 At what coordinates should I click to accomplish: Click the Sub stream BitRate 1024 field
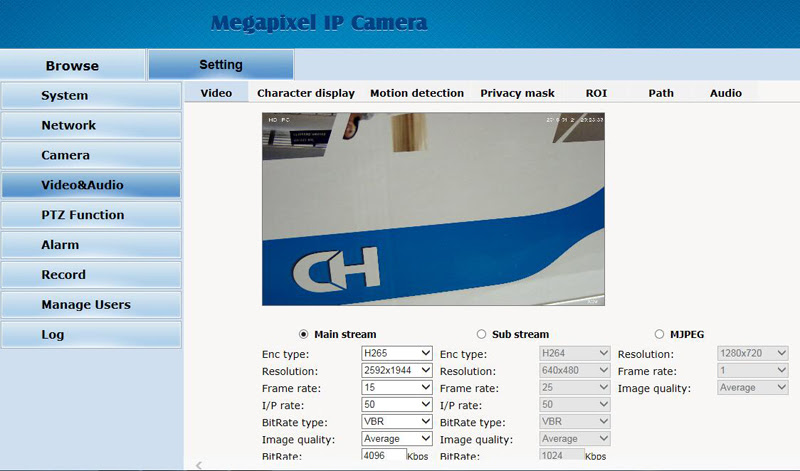coord(562,455)
